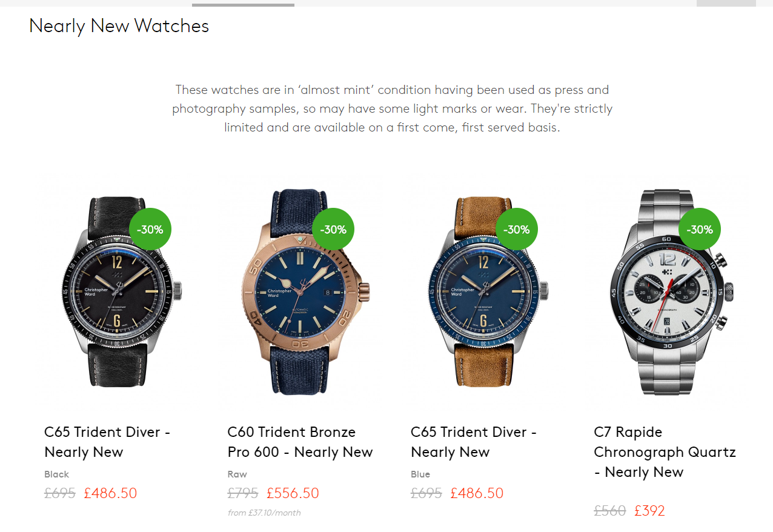Open C7 Rapide Chronograph Quartz title link

coord(665,452)
